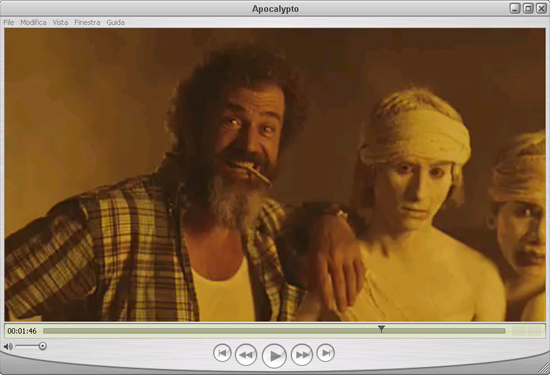The width and height of the screenshot is (550, 375).
Task: Click the timeline progress bar
Action: click(x=274, y=331)
